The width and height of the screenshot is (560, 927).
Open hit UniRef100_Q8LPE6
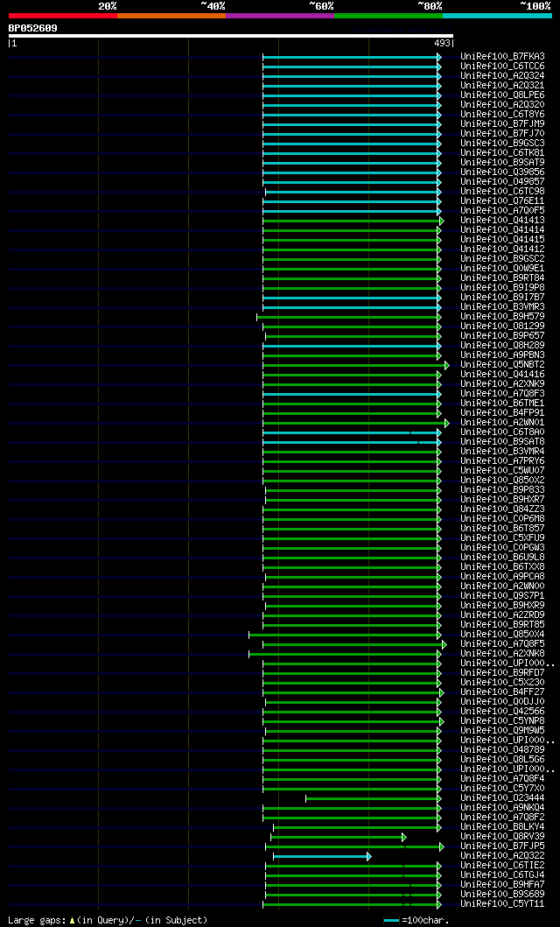click(503, 95)
